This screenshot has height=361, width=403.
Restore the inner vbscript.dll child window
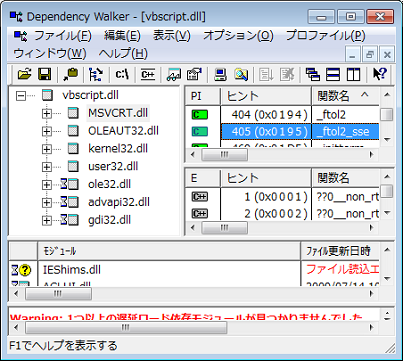click(x=370, y=54)
